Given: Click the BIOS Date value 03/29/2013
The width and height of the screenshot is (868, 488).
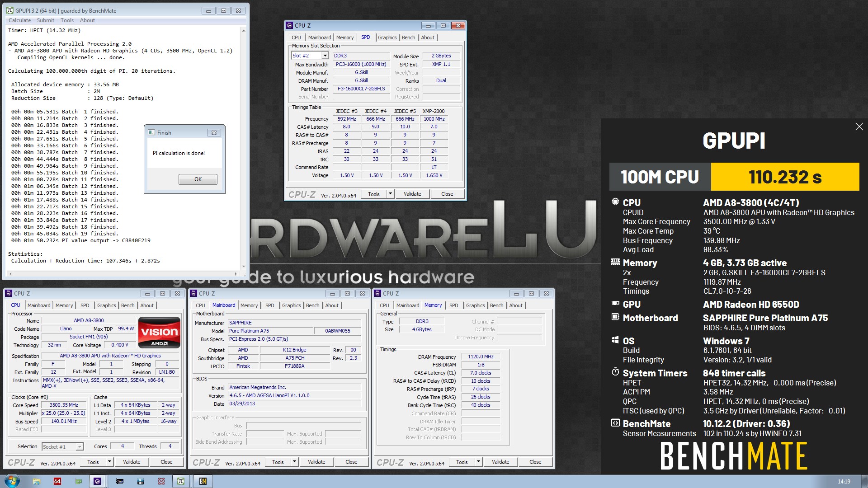Looking at the screenshot, I should (x=295, y=404).
